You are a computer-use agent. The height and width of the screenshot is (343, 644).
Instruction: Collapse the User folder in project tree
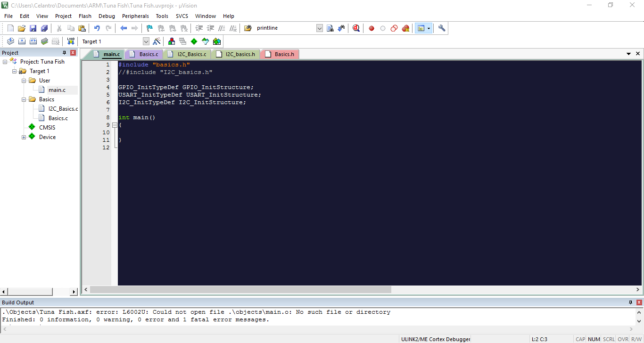24,81
